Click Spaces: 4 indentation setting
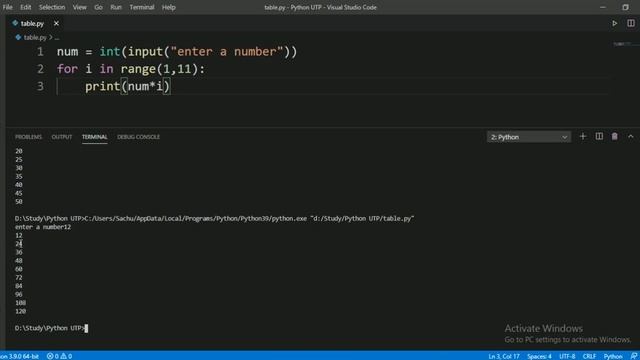This screenshot has height=360, width=640. tap(539, 356)
